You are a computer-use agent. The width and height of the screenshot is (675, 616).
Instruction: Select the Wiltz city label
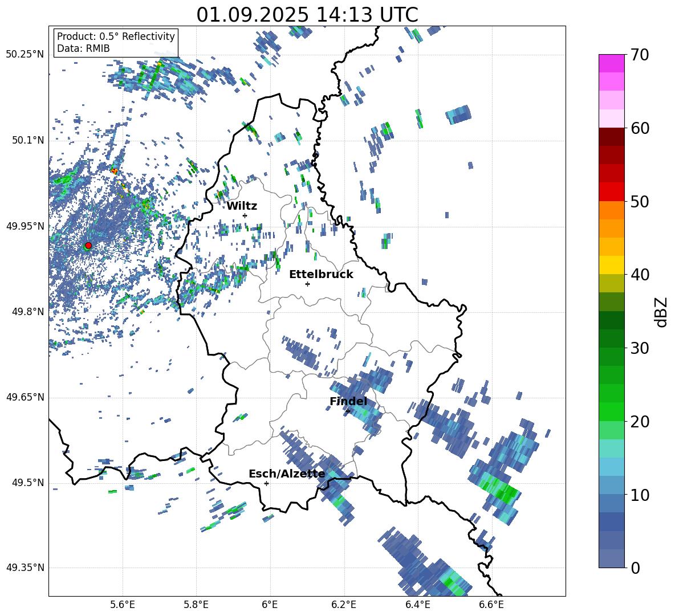(x=242, y=206)
